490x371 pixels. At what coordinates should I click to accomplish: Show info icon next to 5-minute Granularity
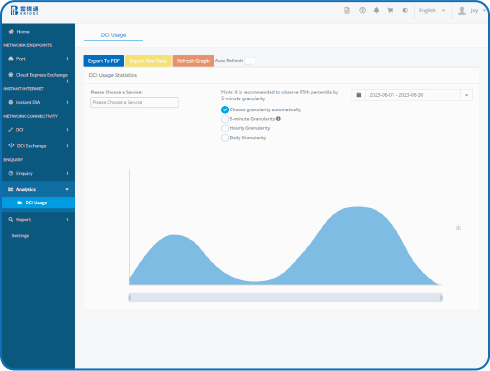click(278, 119)
